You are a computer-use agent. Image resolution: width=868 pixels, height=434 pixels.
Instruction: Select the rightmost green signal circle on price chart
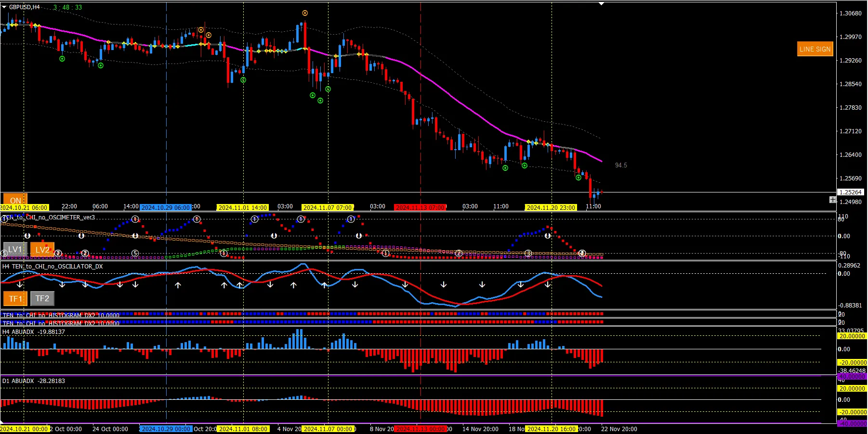pyautogui.click(x=579, y=178)
